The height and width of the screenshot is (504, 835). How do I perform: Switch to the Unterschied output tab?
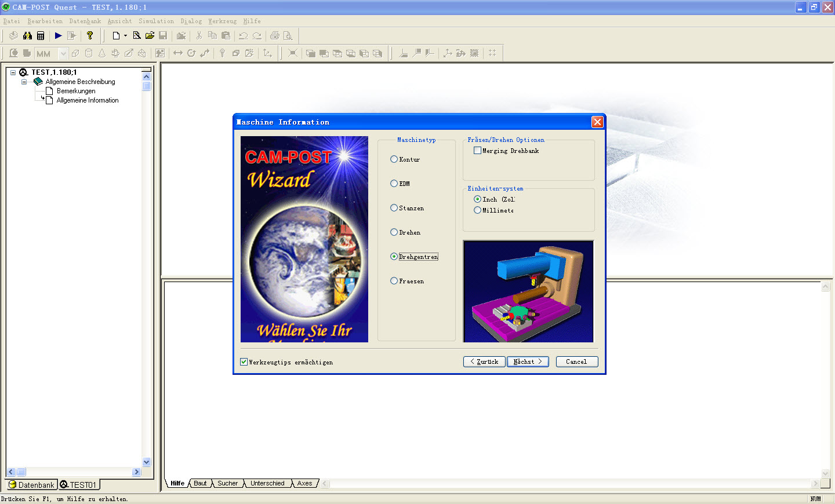[x=267, y=483]
